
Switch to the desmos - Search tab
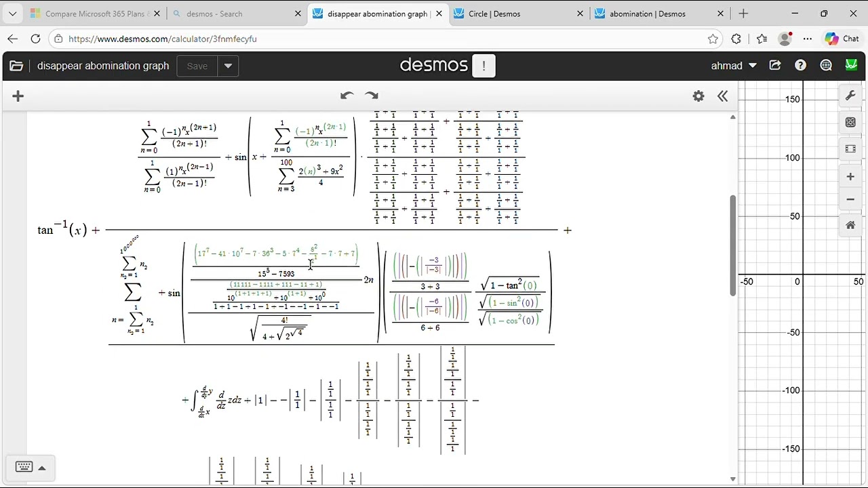235,14
